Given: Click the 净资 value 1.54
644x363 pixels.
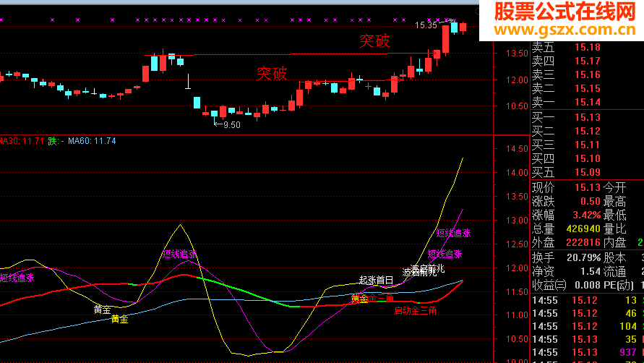Looking at the screenshot, I should coord(591,271).
